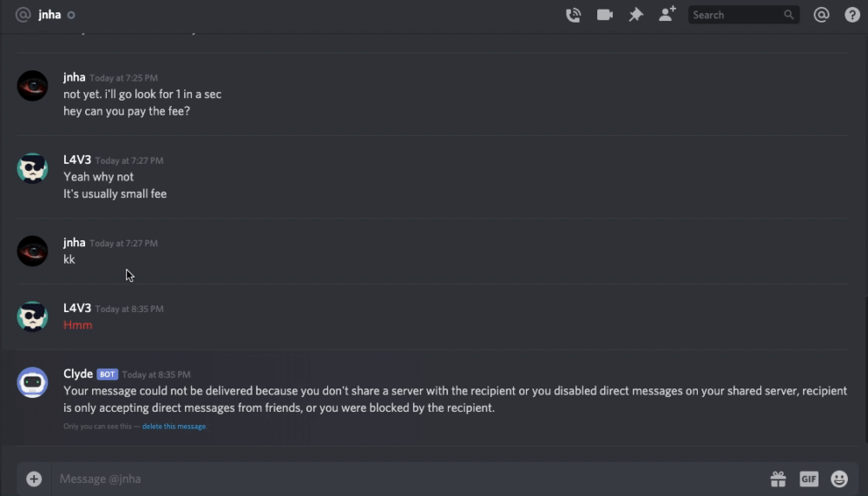868x496 pixels.
Task: Click the red 'Hmm' failed message
Action: tap(78, 325)
